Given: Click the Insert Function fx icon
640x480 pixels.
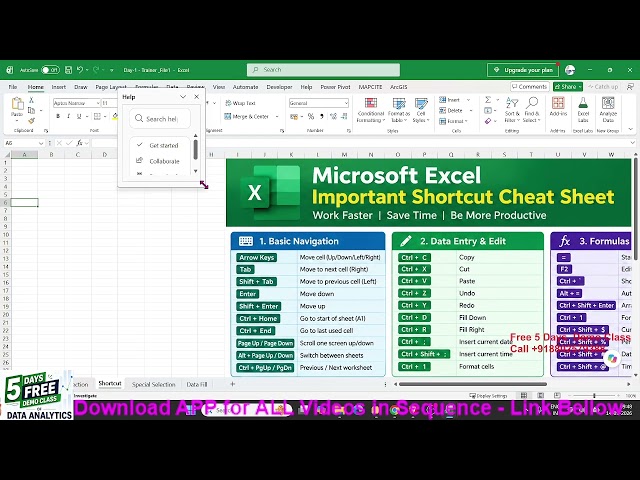Looking at the screenshot, I should point(80,143).
